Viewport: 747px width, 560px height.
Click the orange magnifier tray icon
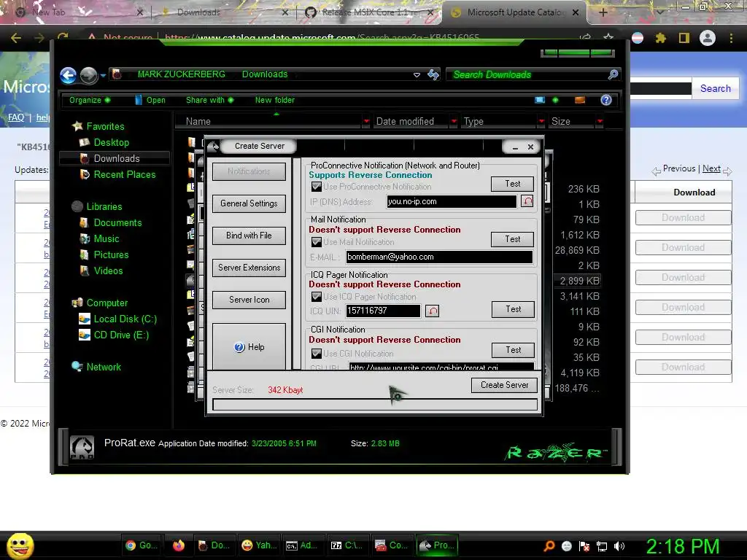[549, 545]
